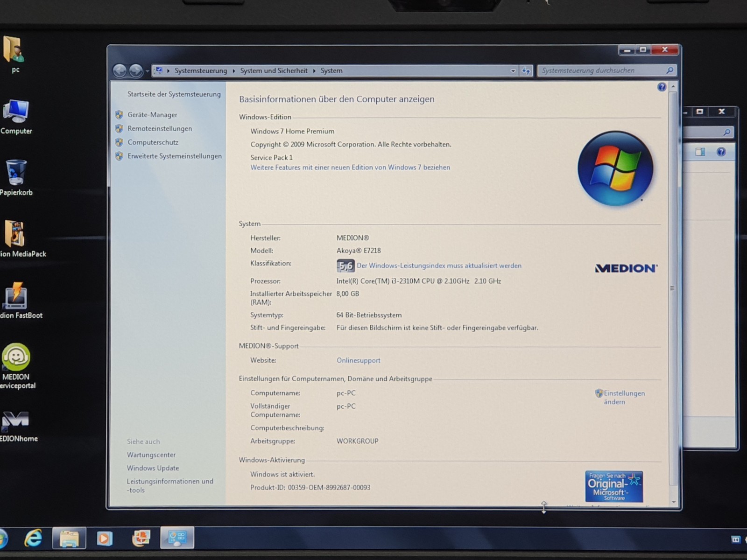Image resolution: width=747 pixels, height=560 pixels.
Task: Click the Windows Start orb
Action: 2,539
